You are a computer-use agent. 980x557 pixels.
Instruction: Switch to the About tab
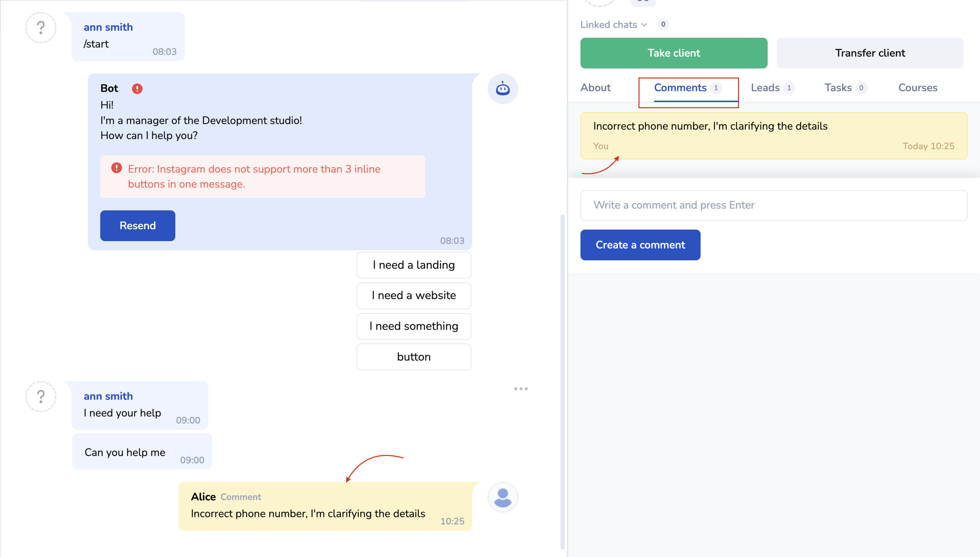tap(595, 88)
